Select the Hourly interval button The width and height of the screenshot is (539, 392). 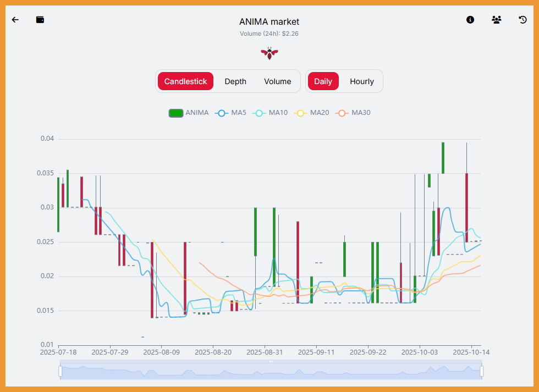(x=362, y=81)
